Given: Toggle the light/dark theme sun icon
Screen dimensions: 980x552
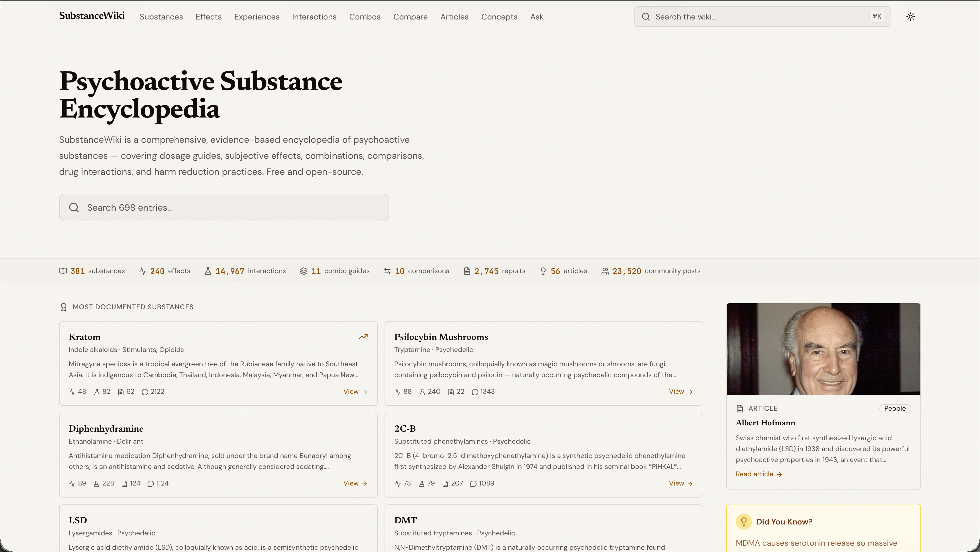Looking at the screenshot, I should click(910, 16).
